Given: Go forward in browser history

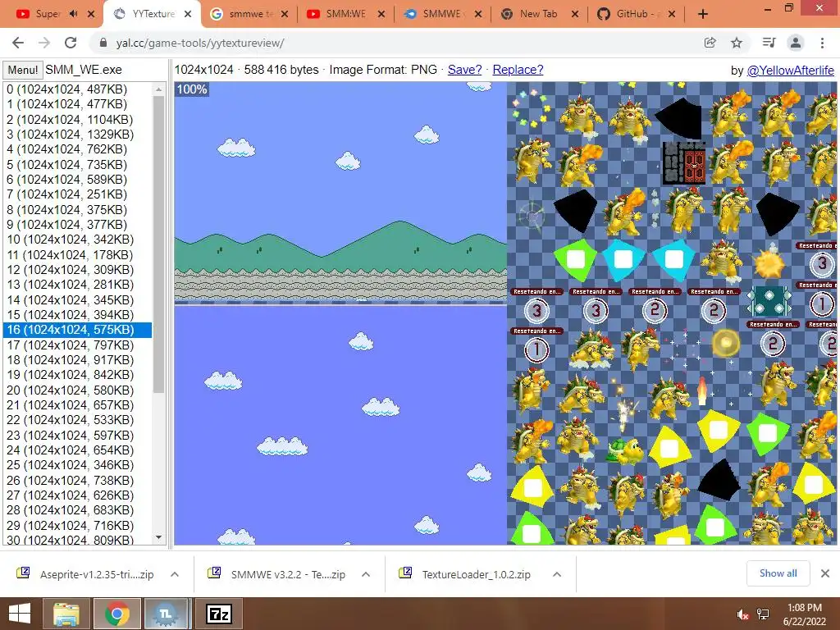Looking at the screenshot, I should tap(44, 43).
